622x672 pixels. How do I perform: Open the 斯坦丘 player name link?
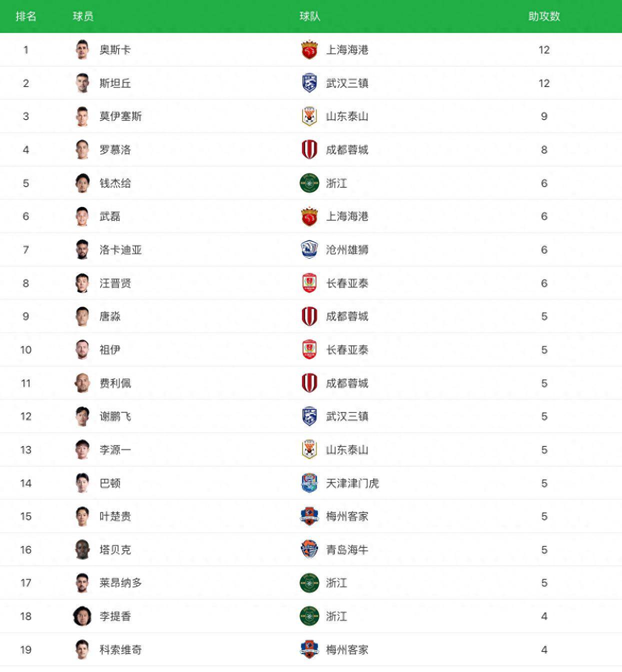(x=115, y=83)
